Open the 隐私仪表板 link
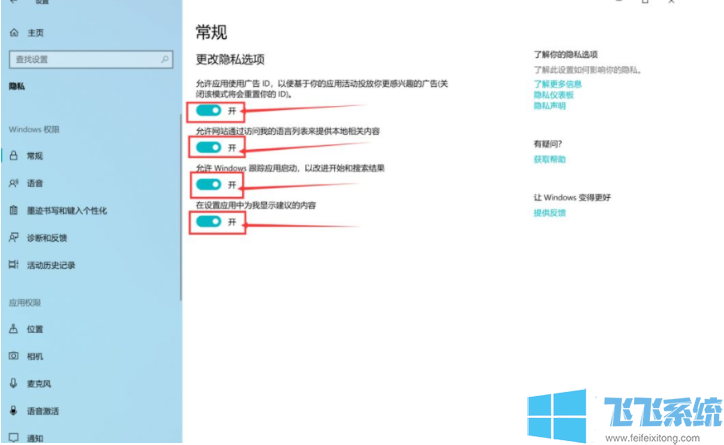724x445 pixels. [x=554, y=95]
